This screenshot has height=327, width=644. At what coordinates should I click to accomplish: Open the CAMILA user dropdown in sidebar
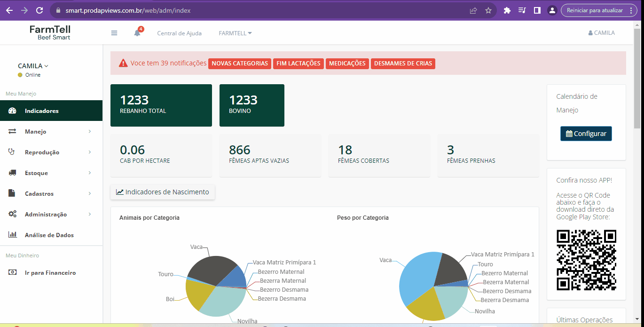pyautogui.click(x=33, y=66)
